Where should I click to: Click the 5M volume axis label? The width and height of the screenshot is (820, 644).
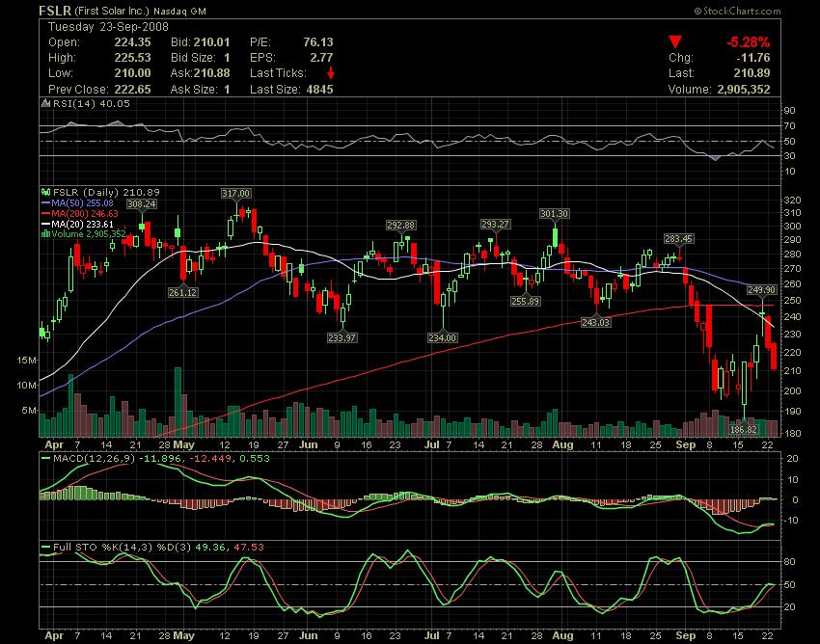coord(29,411)
